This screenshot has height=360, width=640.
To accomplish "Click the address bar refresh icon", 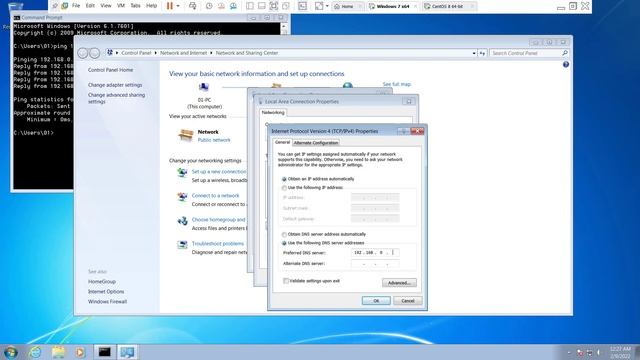I will pos(482,53).
